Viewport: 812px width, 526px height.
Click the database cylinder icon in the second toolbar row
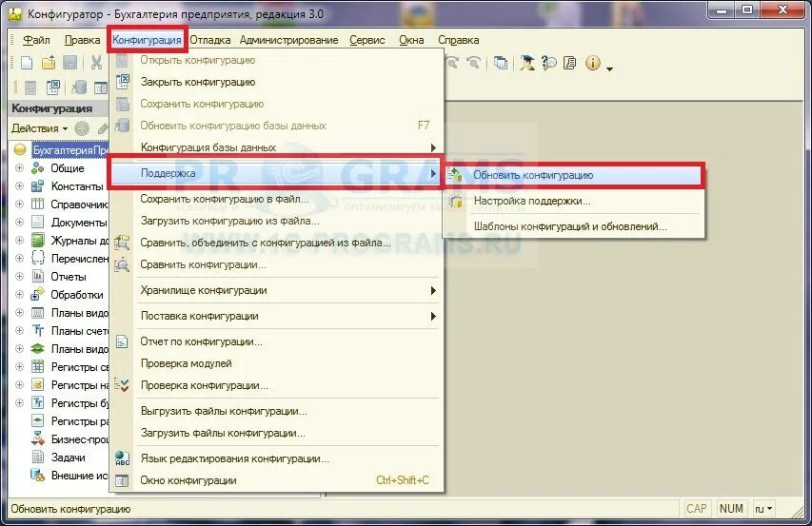79,88
